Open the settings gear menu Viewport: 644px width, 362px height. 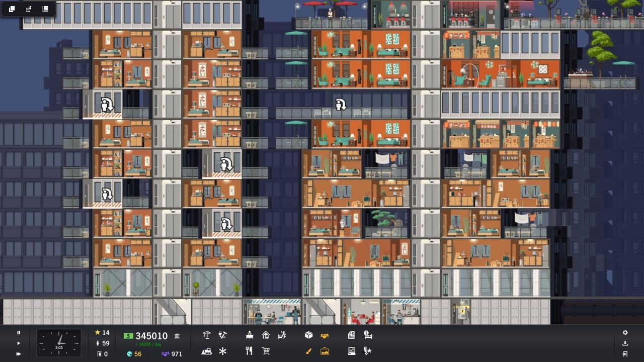click(x=625, y=332)
